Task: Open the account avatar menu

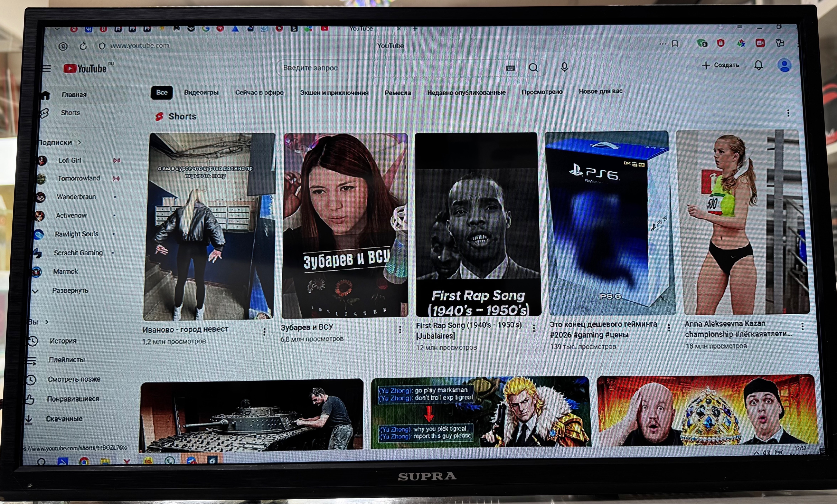Action: [x=784, y=65]
